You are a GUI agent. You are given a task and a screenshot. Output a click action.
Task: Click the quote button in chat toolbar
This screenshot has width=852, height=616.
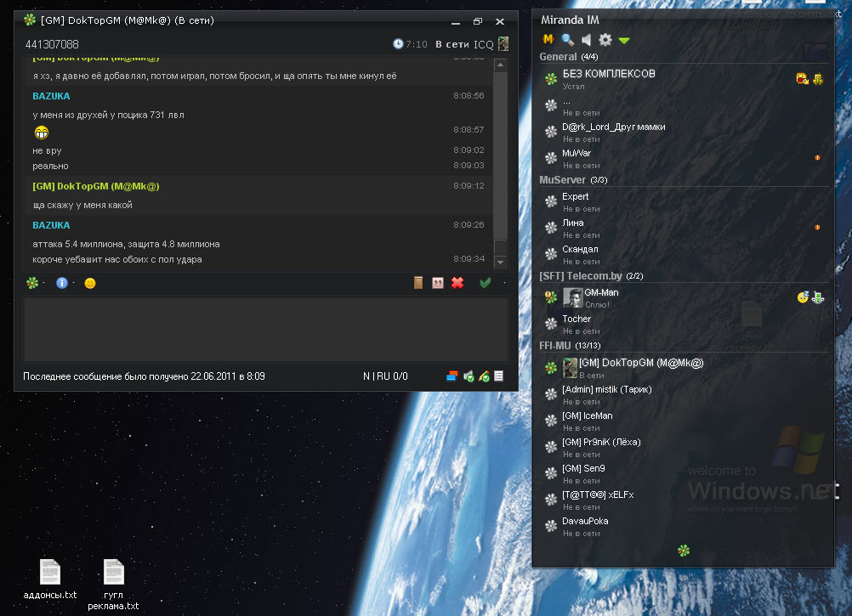click(437, 283)
